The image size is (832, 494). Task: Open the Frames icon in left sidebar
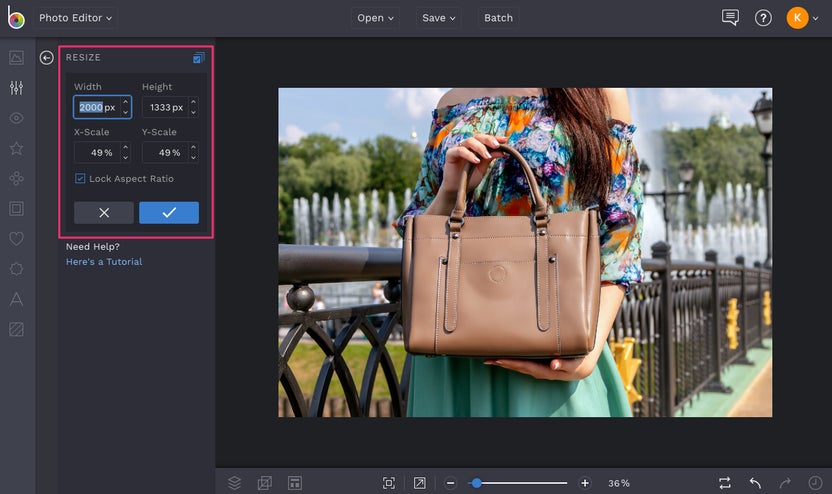[x=16, y=209]
